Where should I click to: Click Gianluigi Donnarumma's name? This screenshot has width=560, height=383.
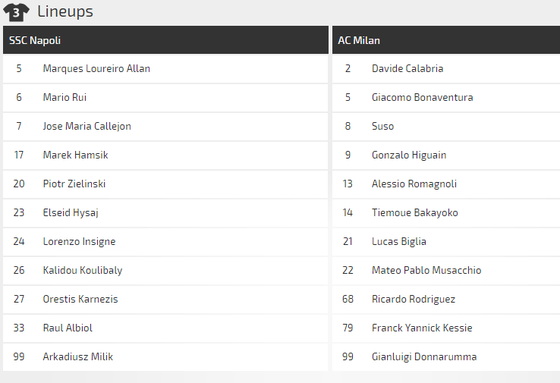pos(424,357)
